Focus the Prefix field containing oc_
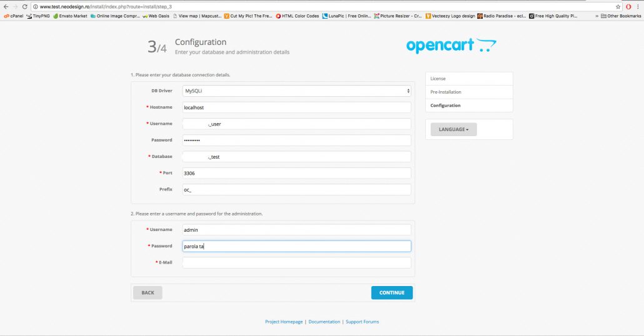The height and width of the screenshot is (336, 644). click(x=296, y=189)
